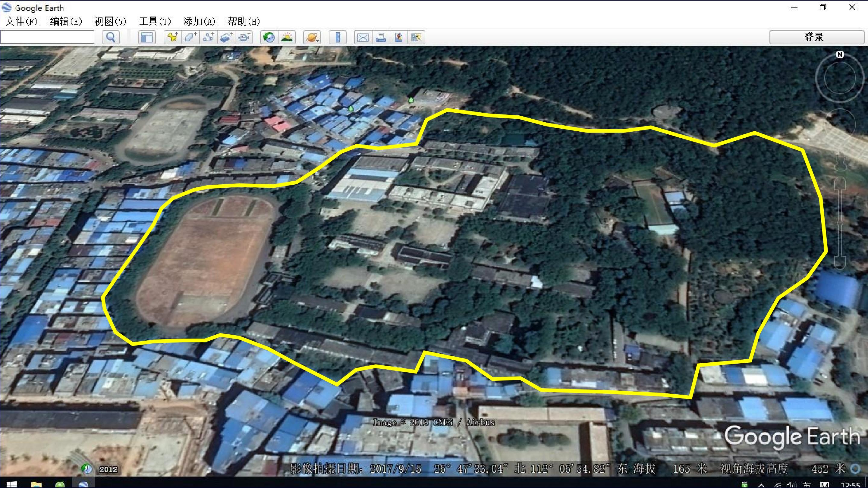
Task: Click the look-around joystick compass center
Action: point(840,78)
